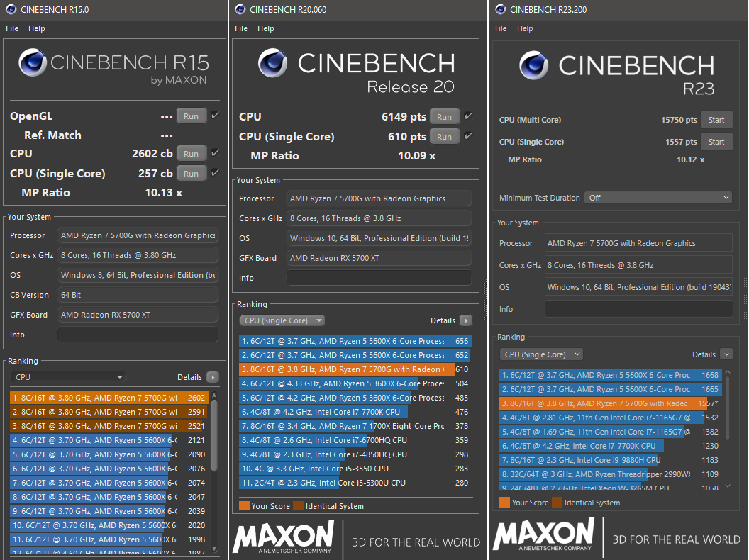Screen dimensions: 749x560
Task: Click the CB Version field in R15
Action: [138, 295]
